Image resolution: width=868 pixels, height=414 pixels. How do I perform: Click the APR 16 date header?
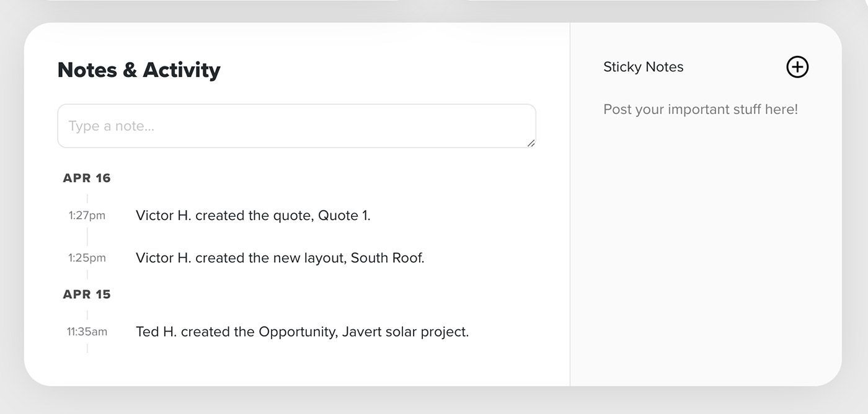click(x=87, y=178)
